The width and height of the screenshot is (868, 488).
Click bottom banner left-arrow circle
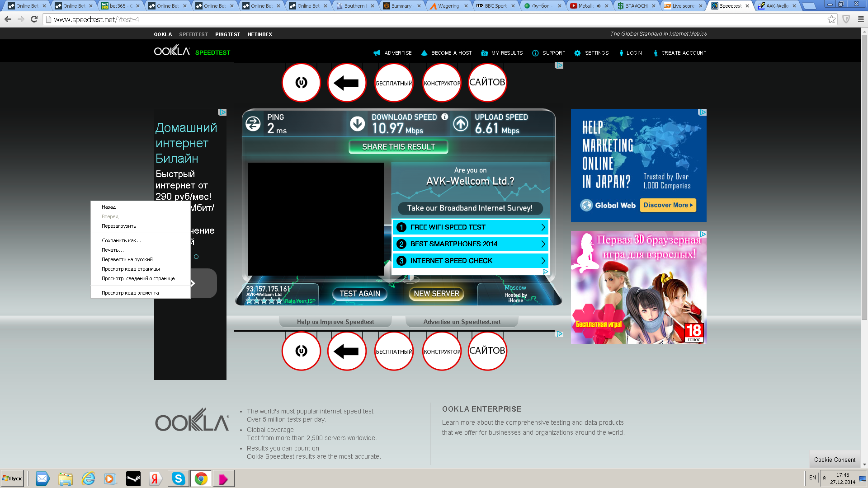point(347,351)
